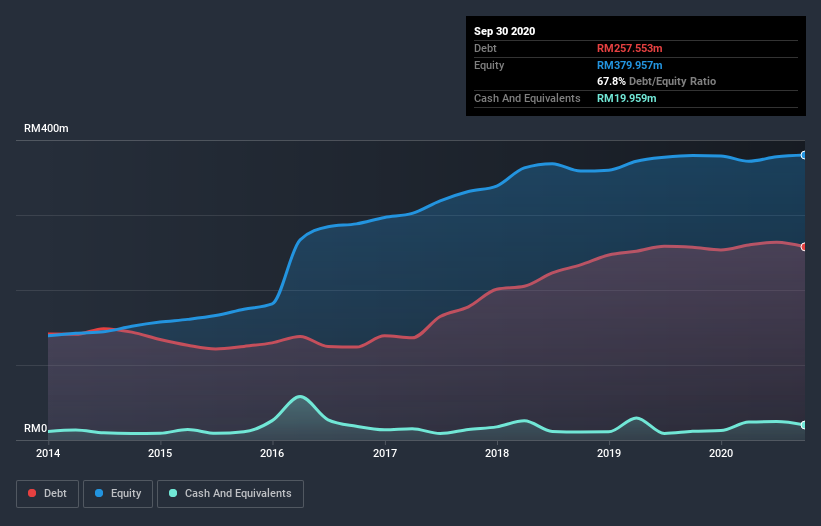The image size is (821, 526).
Task: Click the RM400m y-axis label
Action: [x=46, y=128]
